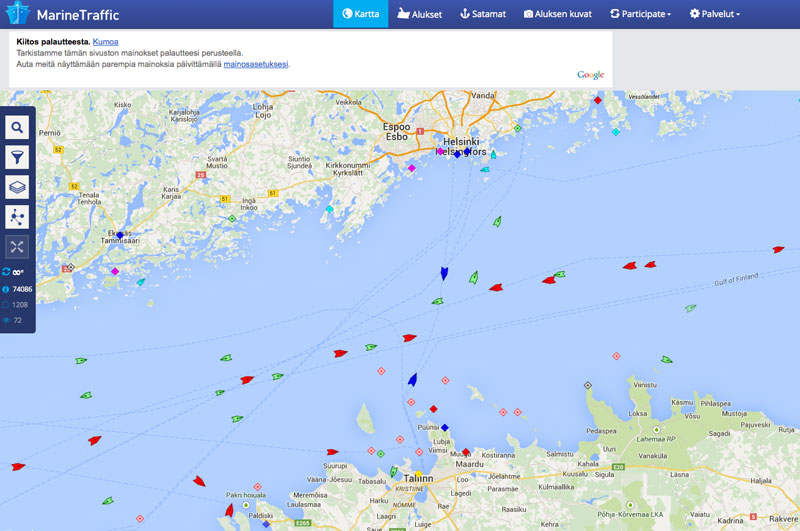Select green diamond marker south of Ingå
This screenshot has height=531, width=800.
click(232, 219)
